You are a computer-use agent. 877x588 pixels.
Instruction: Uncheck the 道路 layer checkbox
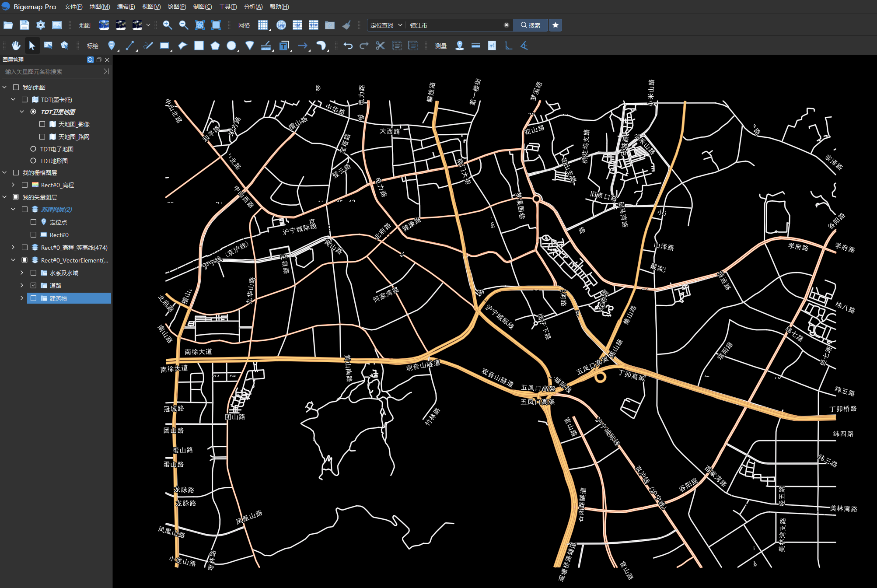tap(33, 285)
